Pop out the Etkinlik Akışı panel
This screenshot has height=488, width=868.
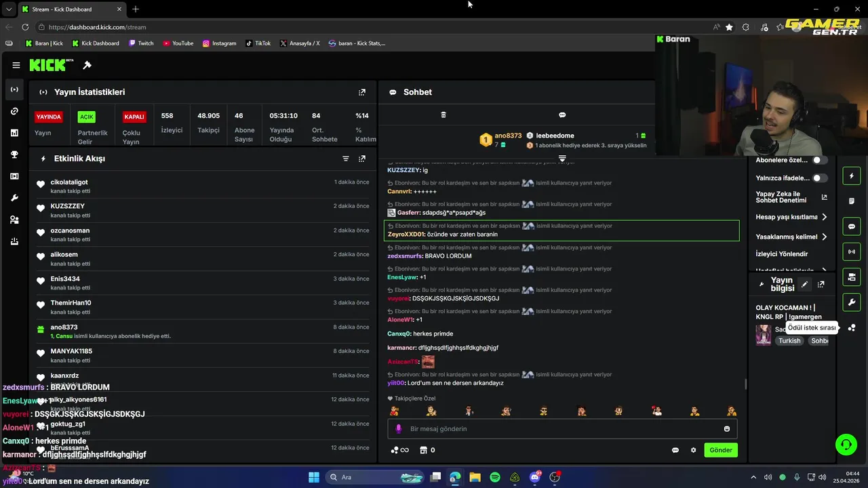[x=362, y=159]
